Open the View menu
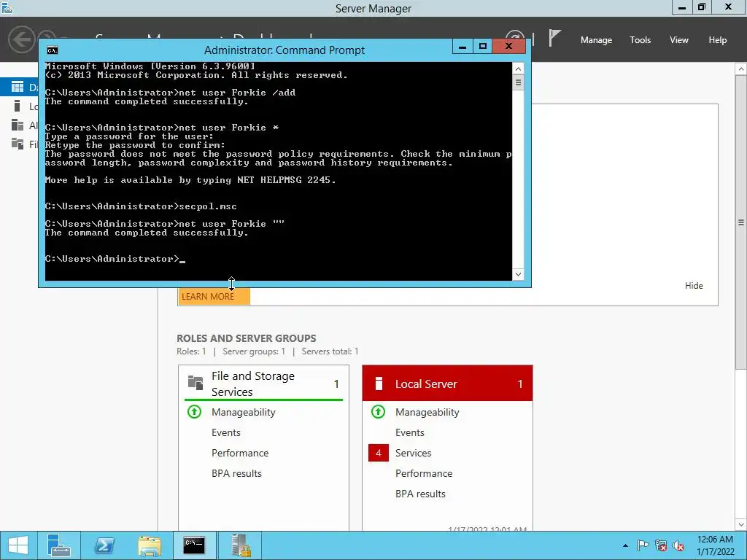Viewport: 747px width, 560px height. 679,40
